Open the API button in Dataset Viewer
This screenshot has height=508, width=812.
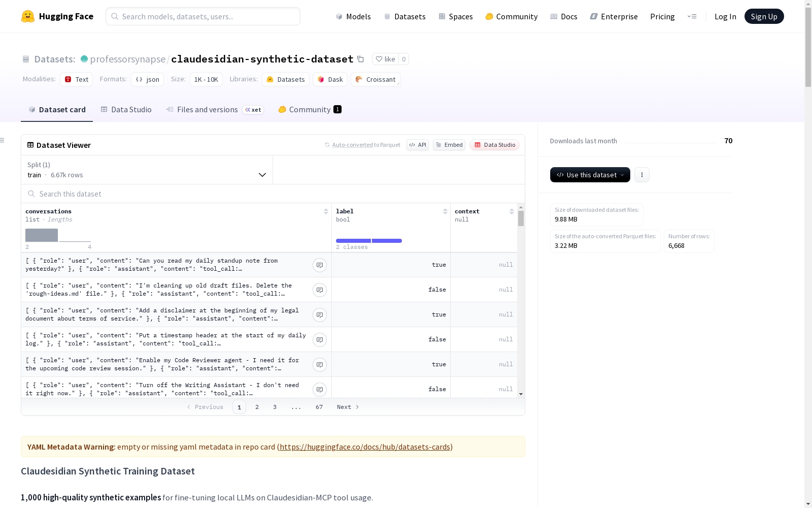pos(418,145)
